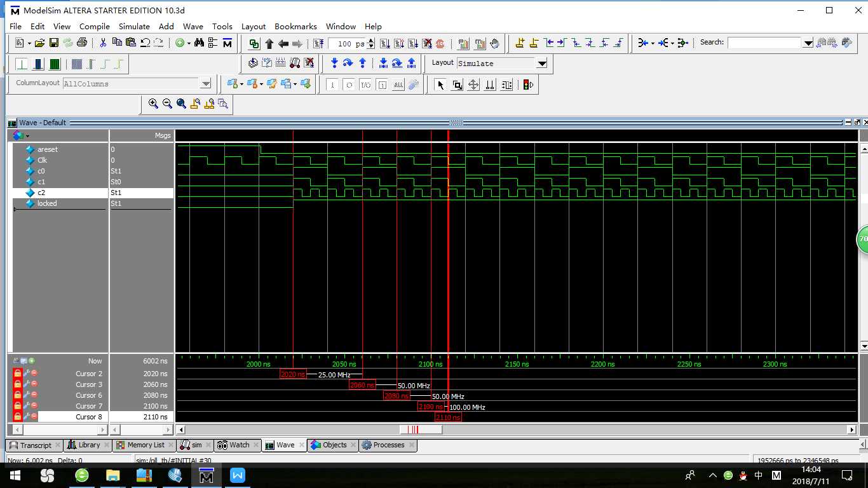This screenshot has height=488, width=868.
Task: Toggle the lock on Cursor 3
Action: click(x=18, y=384)
